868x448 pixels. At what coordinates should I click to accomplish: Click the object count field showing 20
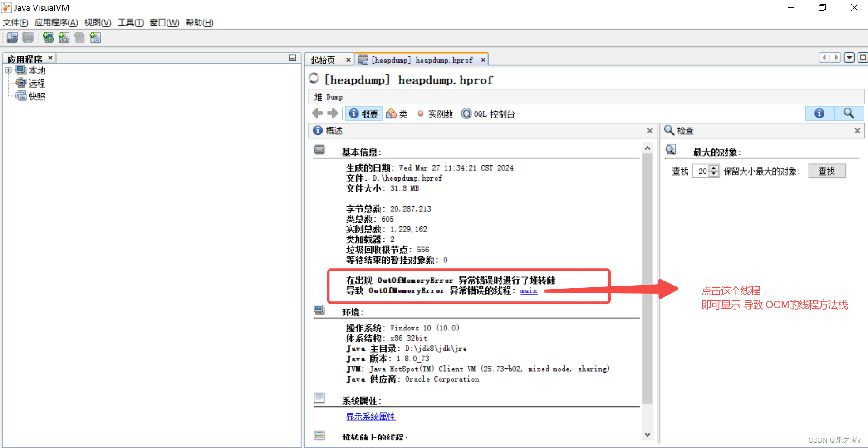pyautogui.click(x=701, y=171)
